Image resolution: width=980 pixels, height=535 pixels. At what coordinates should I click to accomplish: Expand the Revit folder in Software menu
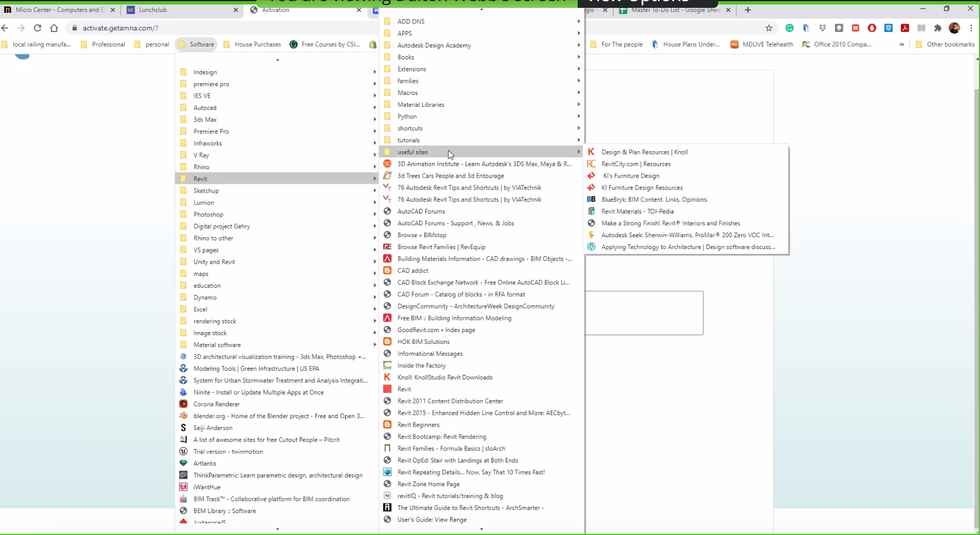(x=277, y=179)
